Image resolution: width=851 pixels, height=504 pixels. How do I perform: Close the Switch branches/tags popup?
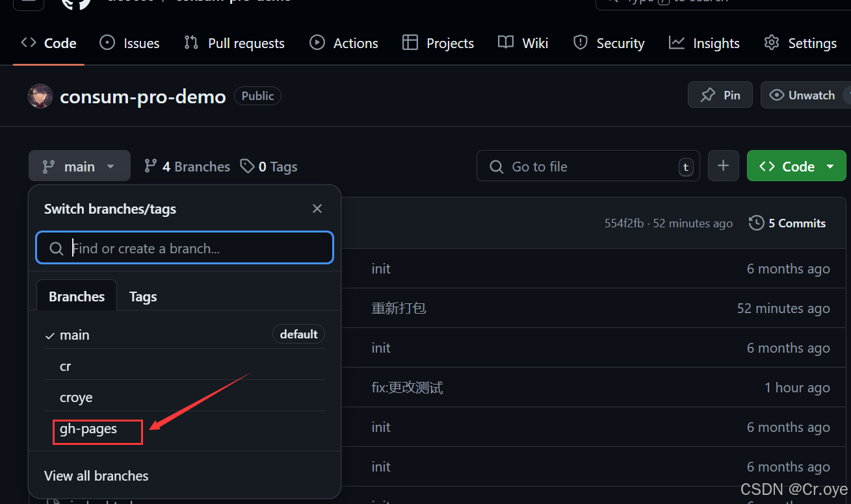[317, 208]
